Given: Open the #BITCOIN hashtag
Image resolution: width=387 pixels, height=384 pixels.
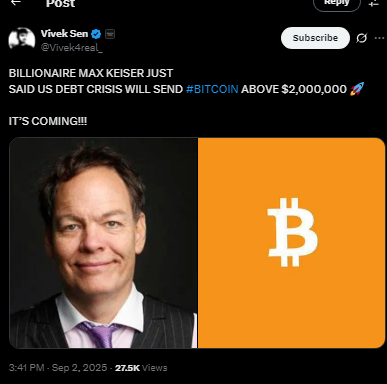Looking at the screenshot, I should [x=212, y=89].
